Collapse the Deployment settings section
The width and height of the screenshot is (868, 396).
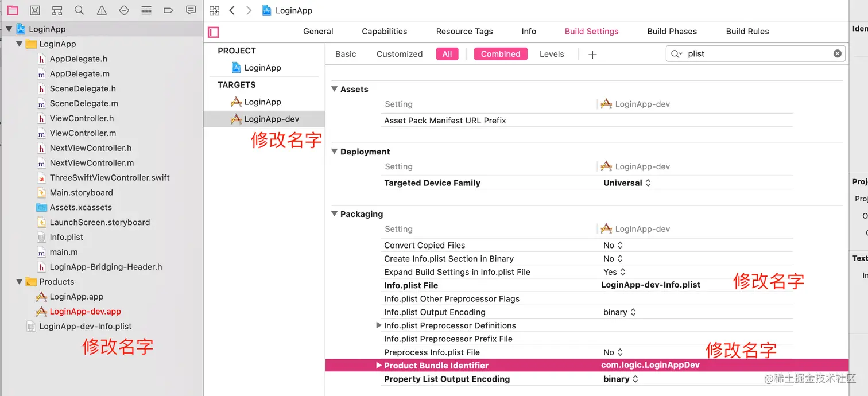[x=335, y=152]
